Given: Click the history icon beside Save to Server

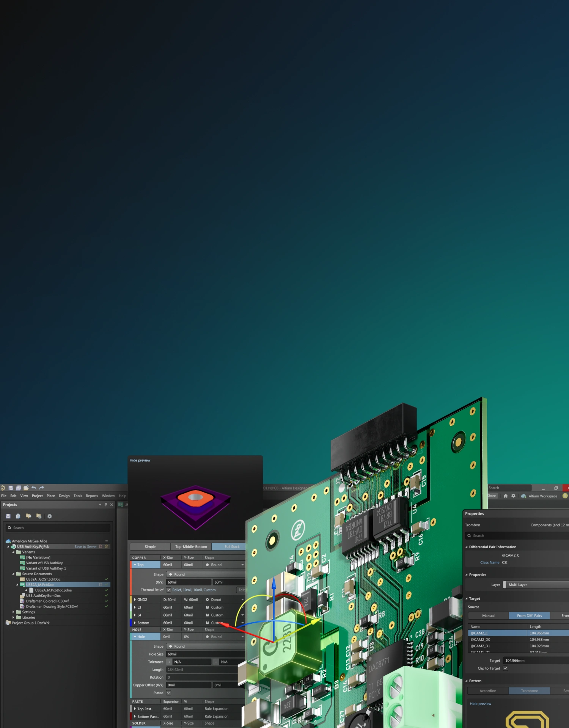Looking at the screenshot, I should (x=107, y=547).
